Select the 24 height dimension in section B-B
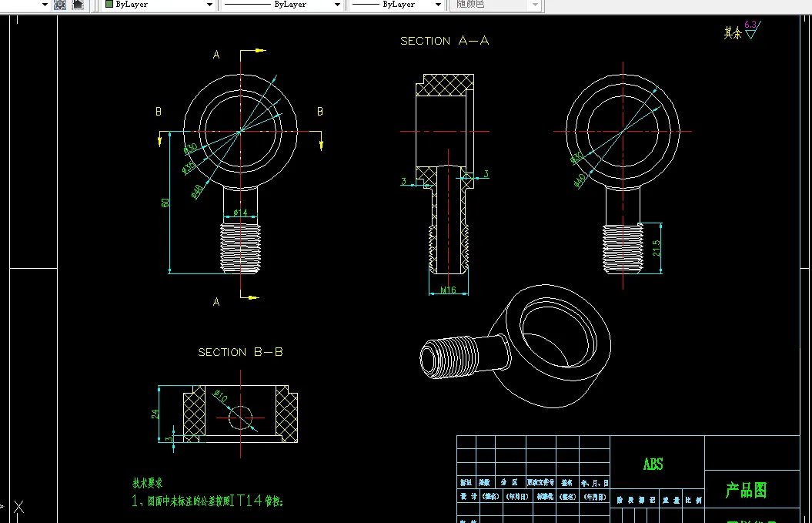 pos(155,414)
